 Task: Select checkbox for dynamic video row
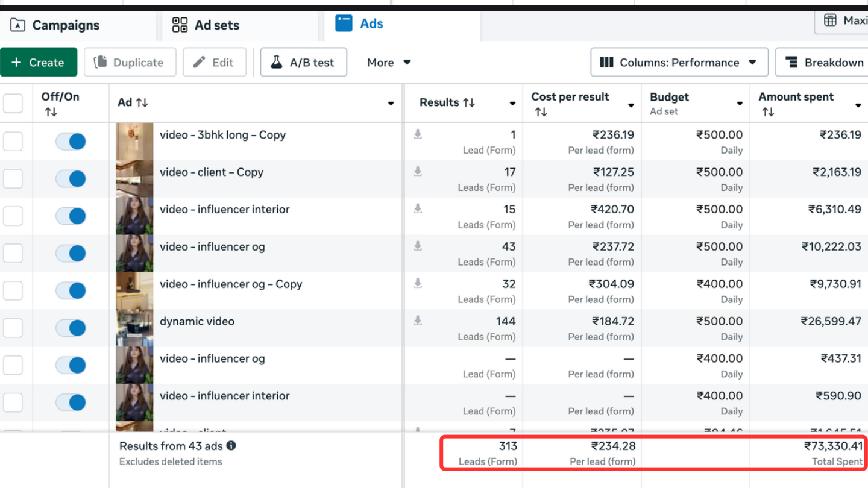click(x=13, y=328)
